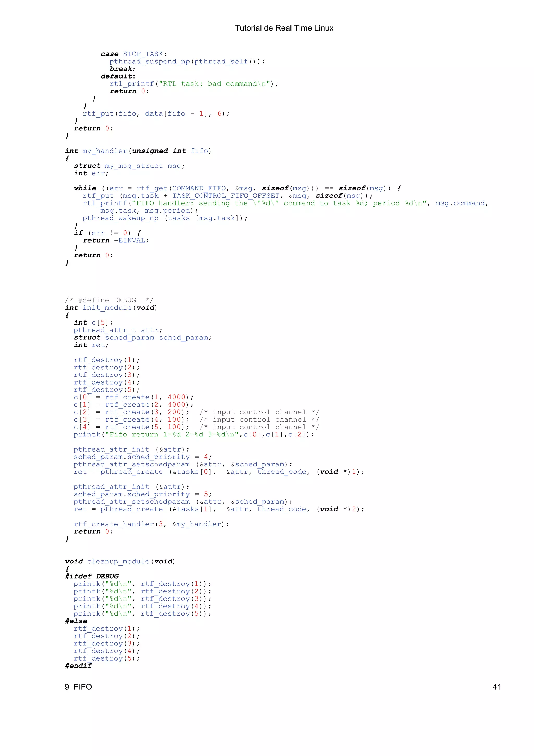Click the '#else' directive
This screenshot has height=756, width=534.
76,621
